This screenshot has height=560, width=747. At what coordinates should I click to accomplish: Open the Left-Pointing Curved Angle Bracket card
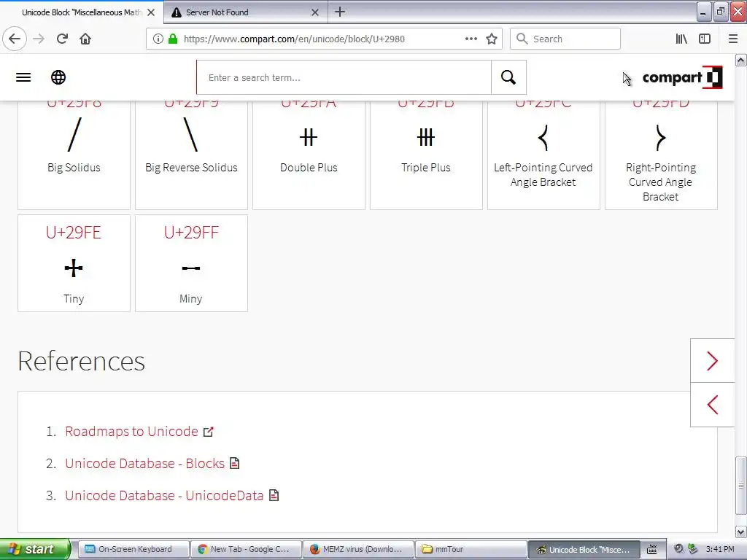(543, 155)
